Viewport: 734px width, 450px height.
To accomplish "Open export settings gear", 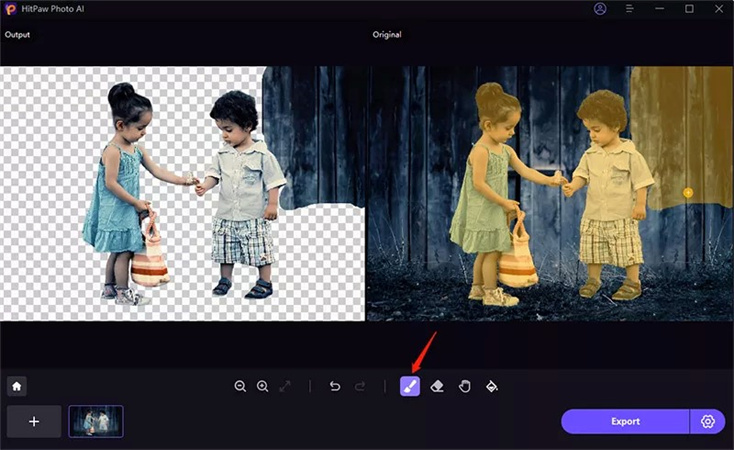I will coord(708,421).
